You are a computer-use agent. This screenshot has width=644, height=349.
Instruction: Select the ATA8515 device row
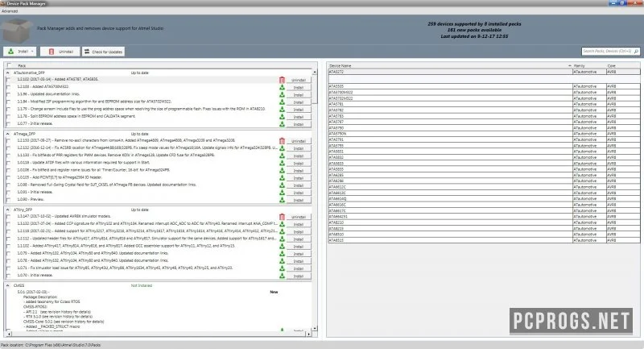[484, 240]
